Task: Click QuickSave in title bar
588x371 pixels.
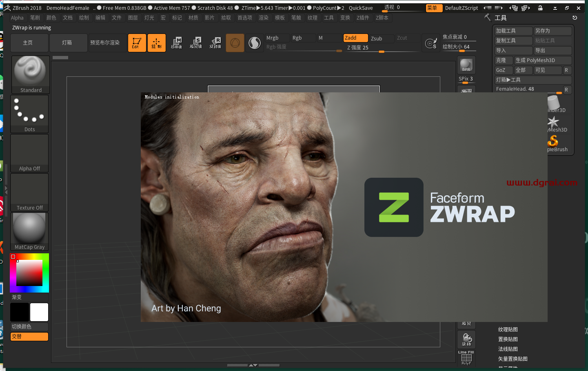Action: pyautogui.click(x=361, y=8)
